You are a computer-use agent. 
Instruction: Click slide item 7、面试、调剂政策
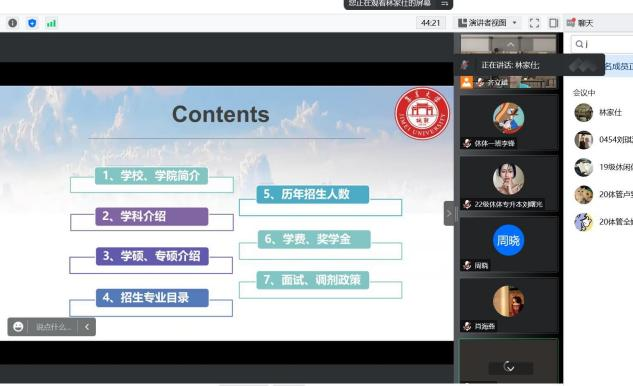(312, 280)
